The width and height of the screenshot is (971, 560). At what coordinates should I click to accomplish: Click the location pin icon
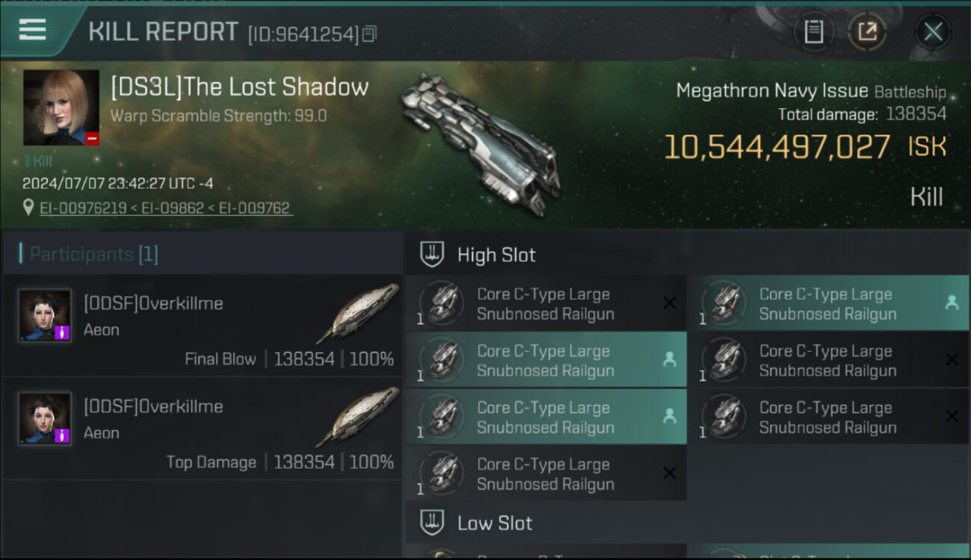click(x=28, y=208)
